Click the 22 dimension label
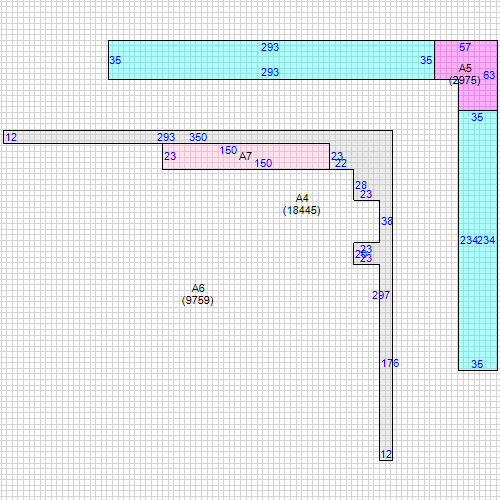 pyautogui.click(x=341, y=163)
